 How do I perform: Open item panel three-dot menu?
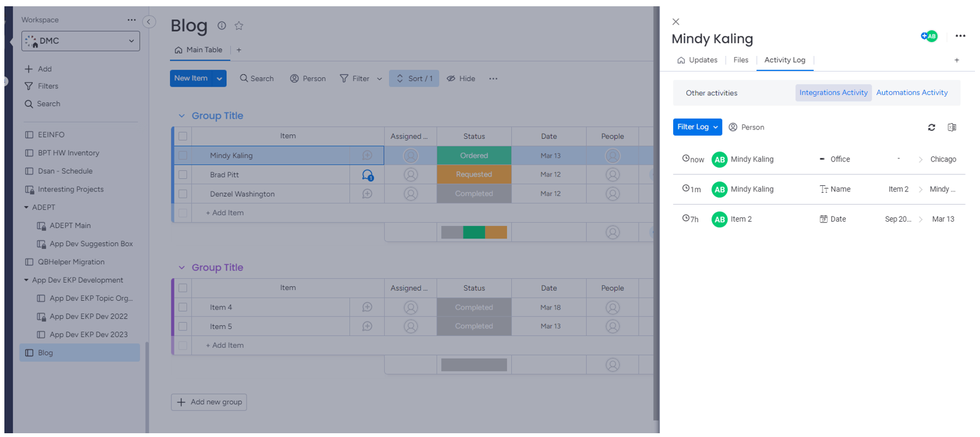[x=960, y=36]
